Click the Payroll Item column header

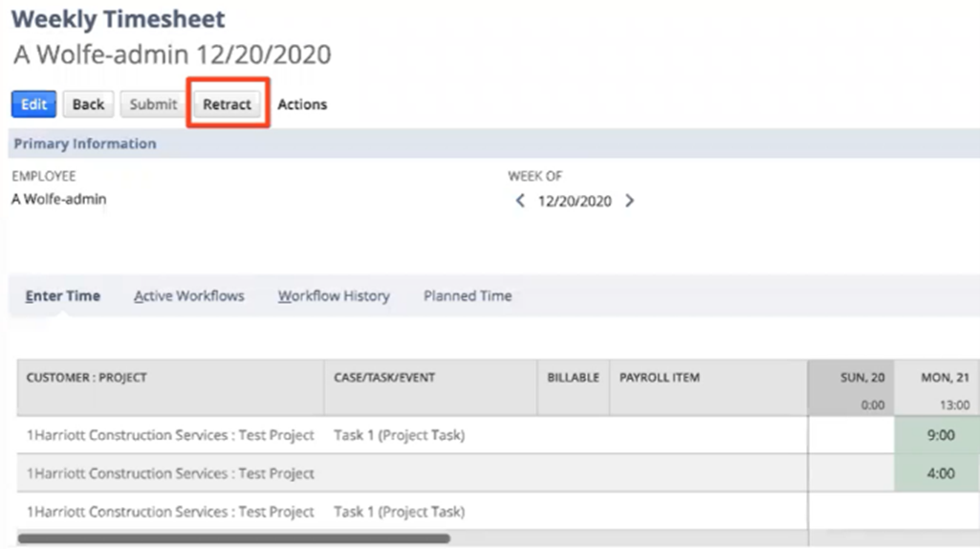point(660,378)
